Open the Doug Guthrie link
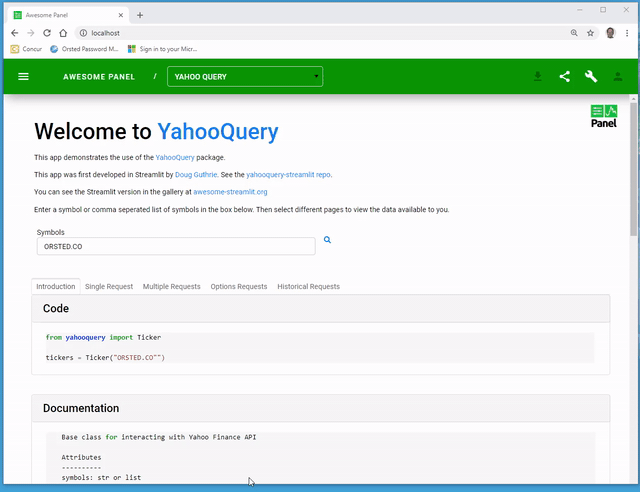The width and height of the screenshot is (640, 492). 196,174
